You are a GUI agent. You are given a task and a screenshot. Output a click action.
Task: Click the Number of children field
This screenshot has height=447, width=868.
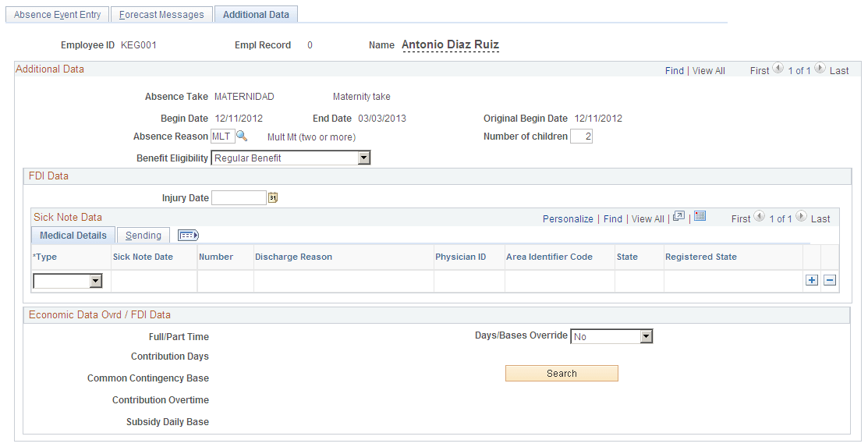pyautogui.click(x=581, y=137)
